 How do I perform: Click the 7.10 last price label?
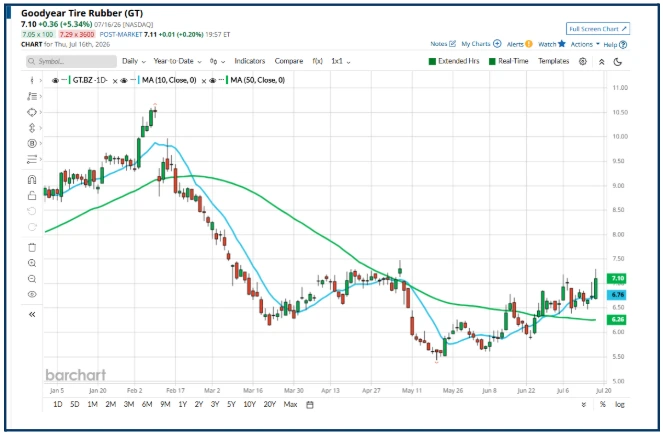pos(616,278)
